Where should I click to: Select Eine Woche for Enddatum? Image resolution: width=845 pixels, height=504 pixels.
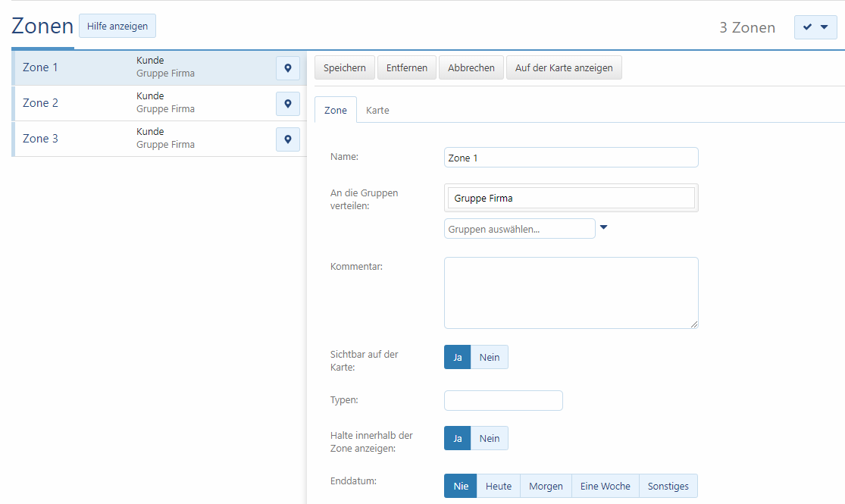605,486
